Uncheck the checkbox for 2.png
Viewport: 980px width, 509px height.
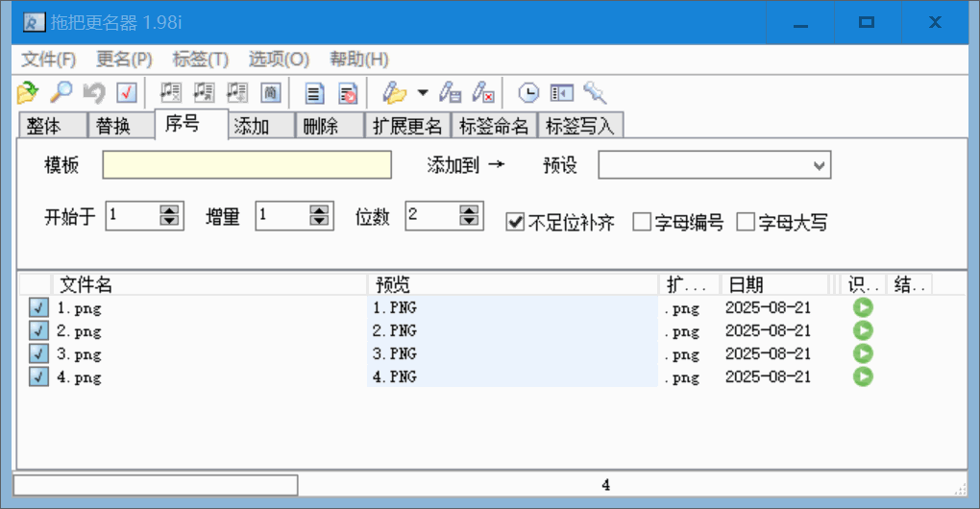(x=38, y=330)
